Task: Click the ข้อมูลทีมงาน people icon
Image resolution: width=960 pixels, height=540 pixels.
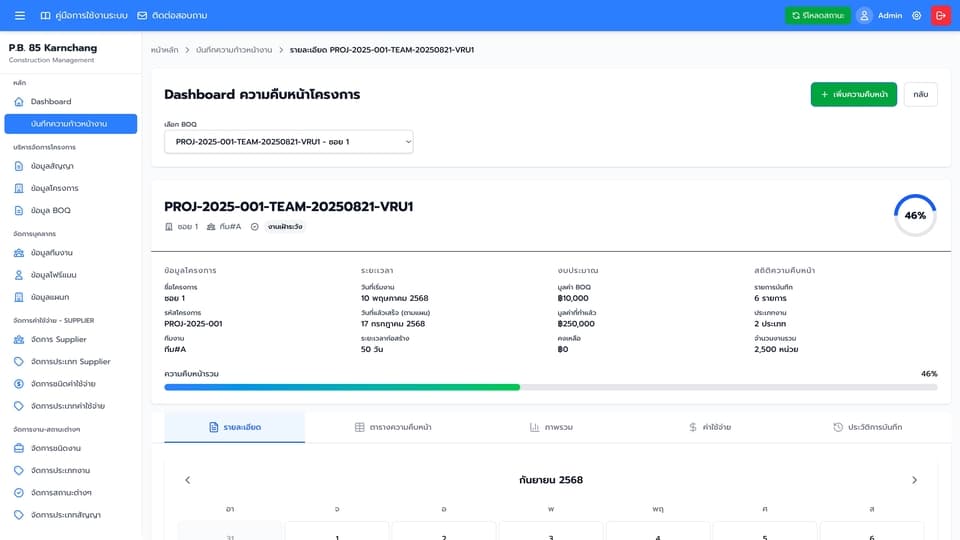Action: point(19,253)
